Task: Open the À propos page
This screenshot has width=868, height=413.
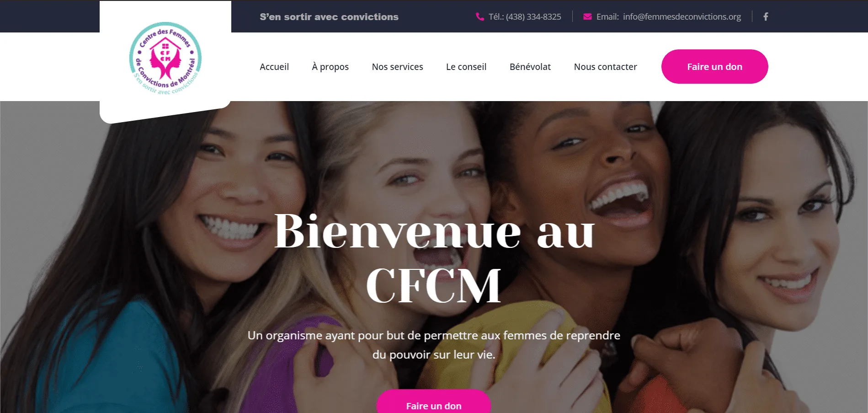Action: [x=330, y=67]
